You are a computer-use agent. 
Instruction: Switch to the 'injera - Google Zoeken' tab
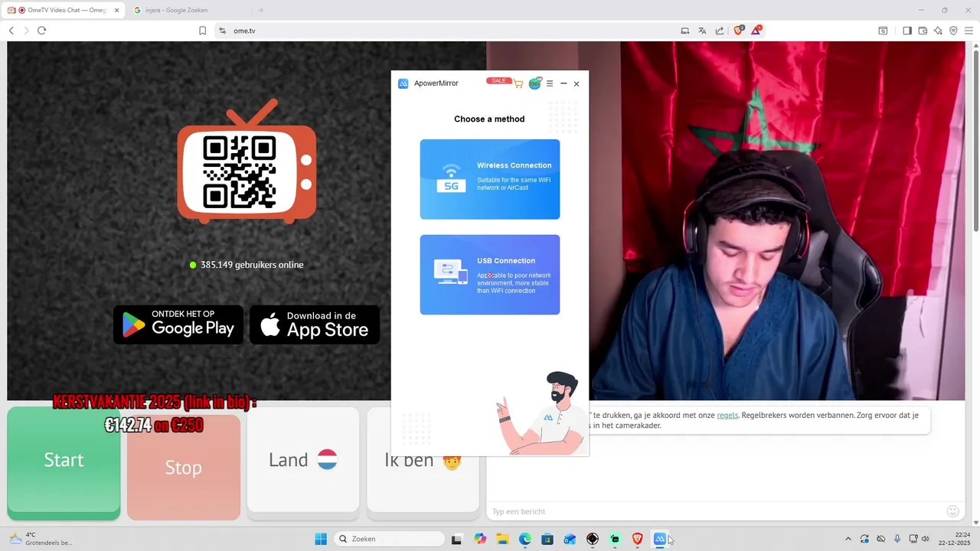(x=188, y=10)
